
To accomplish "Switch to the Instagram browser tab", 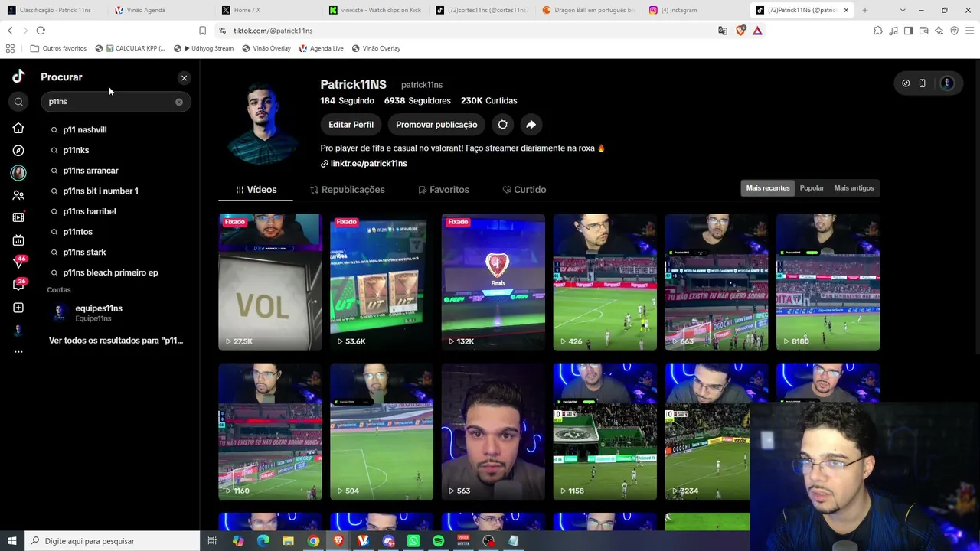I will [x=693, y=10].
